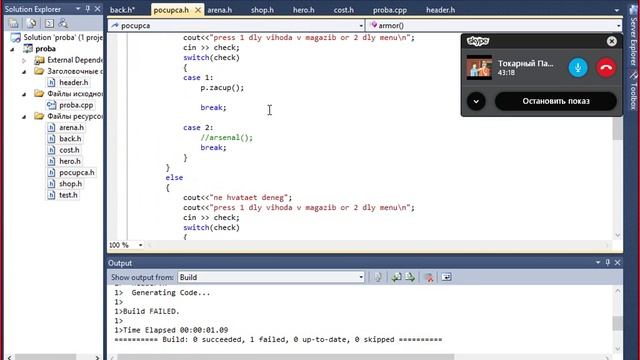Close the pocupca.h editor tab
The width and height of the screenshot is (640, 360).
[198, 10]
